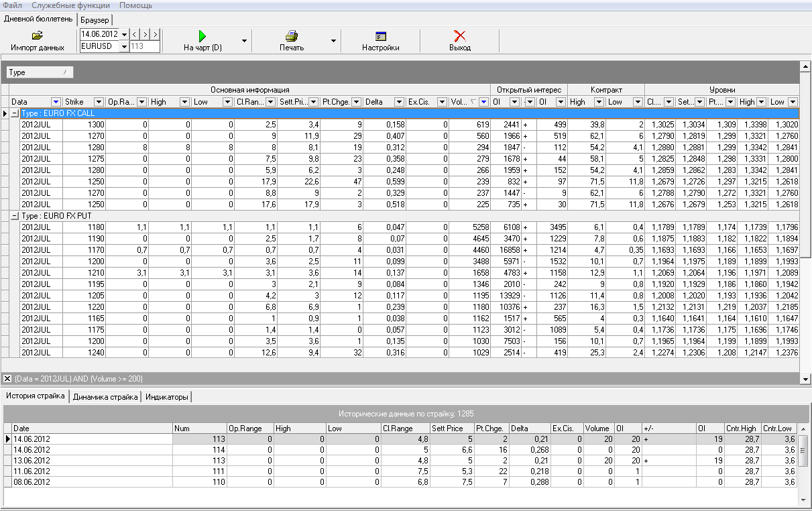Image resolution: width=812 pixels, height=511 pixels.
Task: Click the Импорт данных folder icon
Action: (38, 36)
